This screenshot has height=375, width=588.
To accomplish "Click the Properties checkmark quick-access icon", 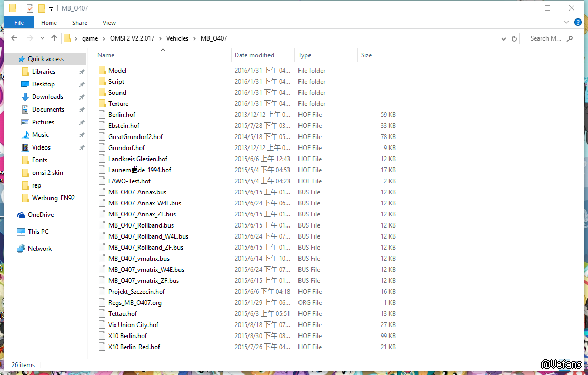I will pos(30,8).
